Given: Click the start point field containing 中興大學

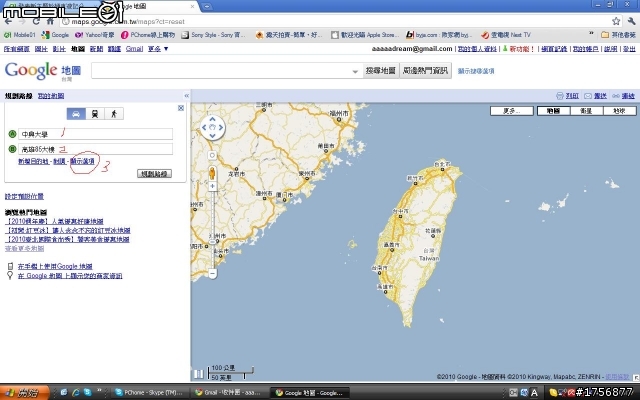Looking at the screenshot, I should click(x=96, y=134).
